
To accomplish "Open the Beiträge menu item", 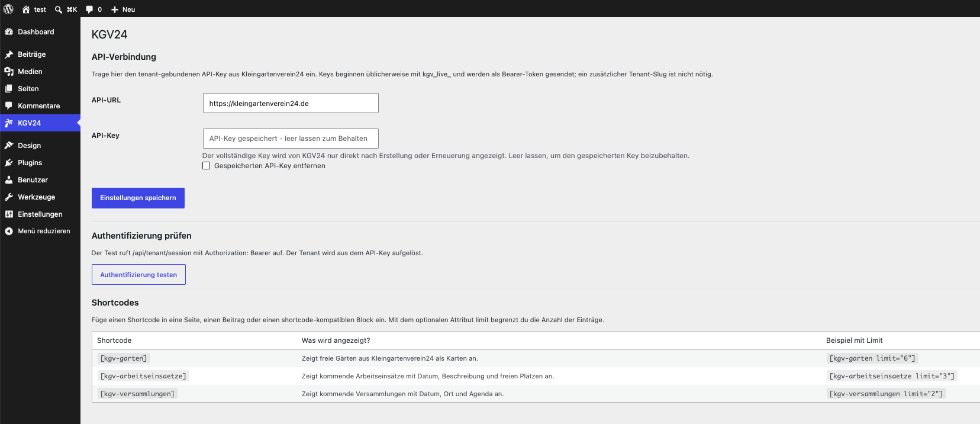I will coord(40,54).
